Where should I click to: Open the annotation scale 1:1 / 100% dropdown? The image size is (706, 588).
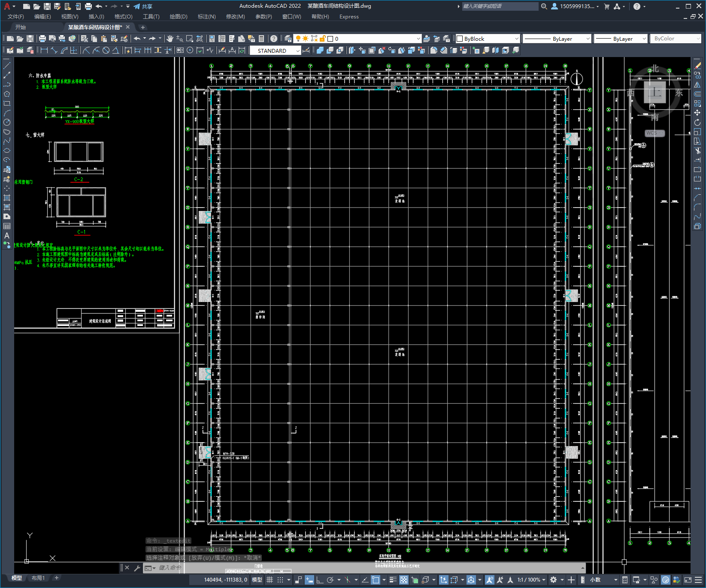531,580
